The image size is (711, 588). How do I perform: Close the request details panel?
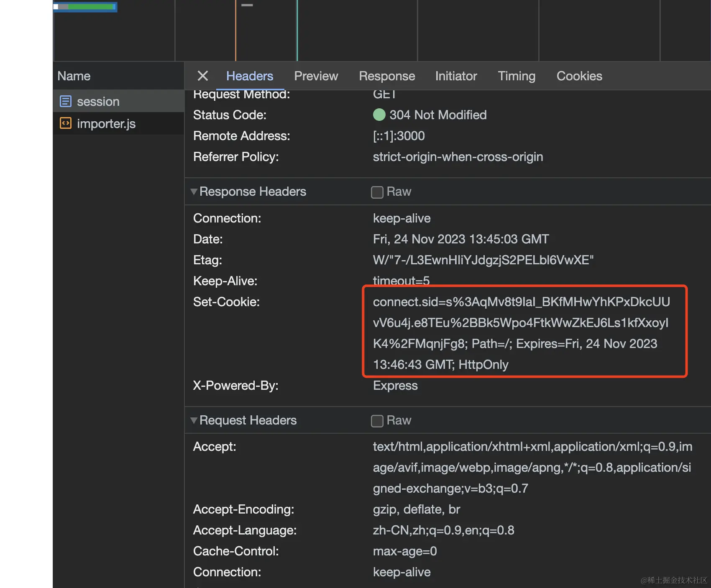coord(203,76)
